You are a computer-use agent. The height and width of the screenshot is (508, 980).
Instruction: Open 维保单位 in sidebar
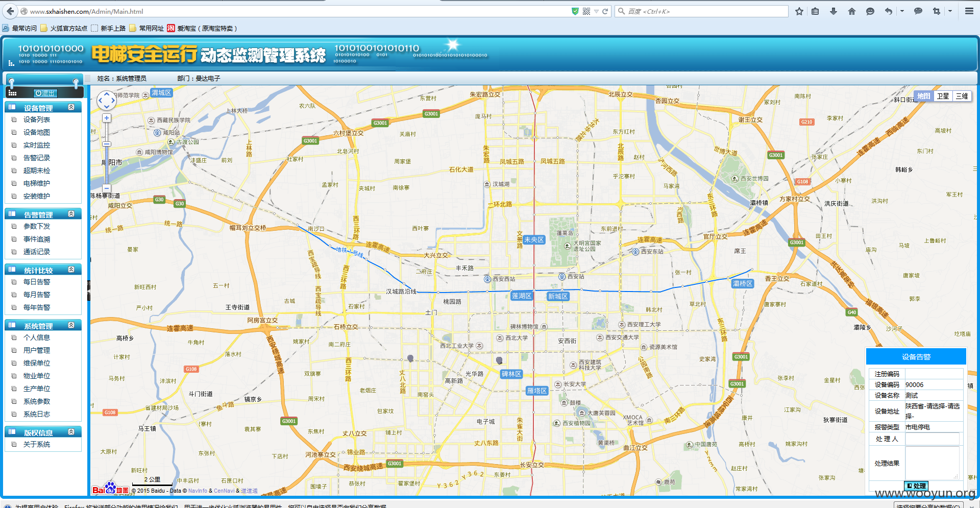point(37,363)
